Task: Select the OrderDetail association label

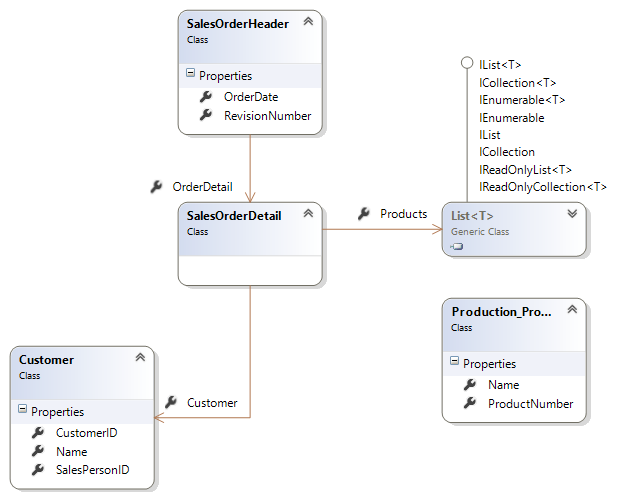Action: pyautogui.click(x=202, y=187)
